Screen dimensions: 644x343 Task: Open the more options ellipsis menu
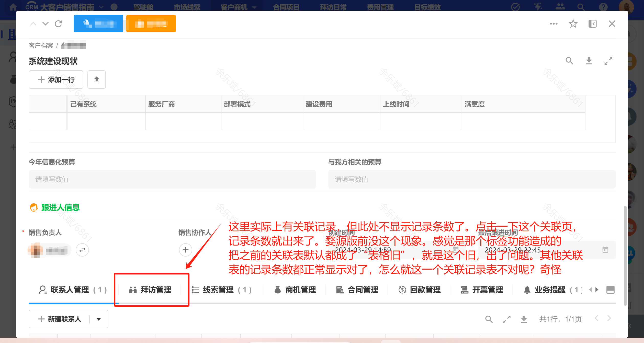tap(553, 24)
